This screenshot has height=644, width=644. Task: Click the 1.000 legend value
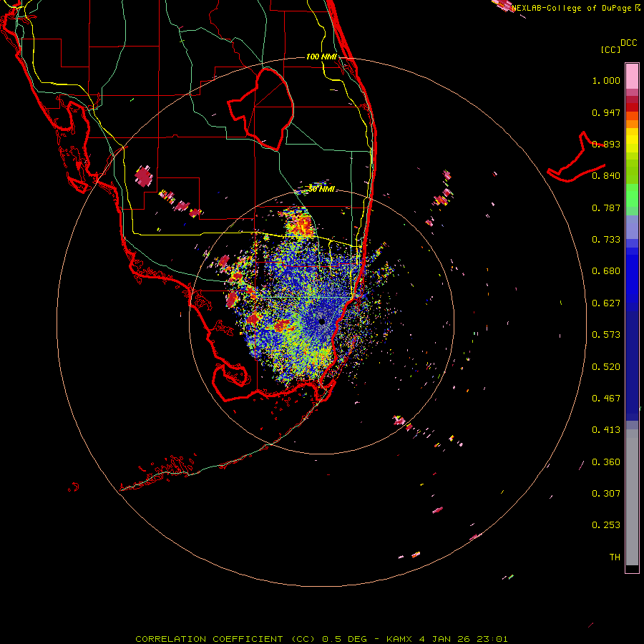pyautogui.click(x=606, y=80)
